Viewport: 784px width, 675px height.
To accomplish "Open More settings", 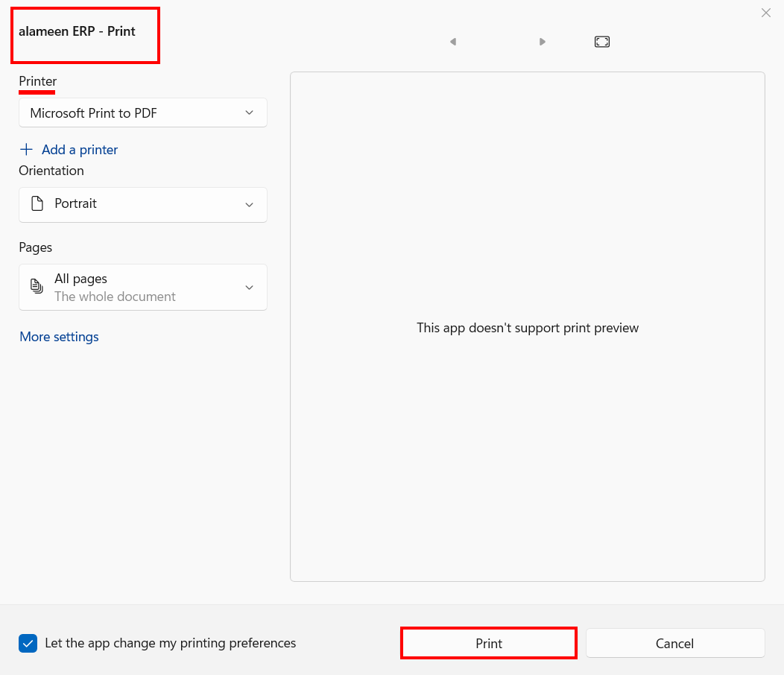I will point(59,337).
